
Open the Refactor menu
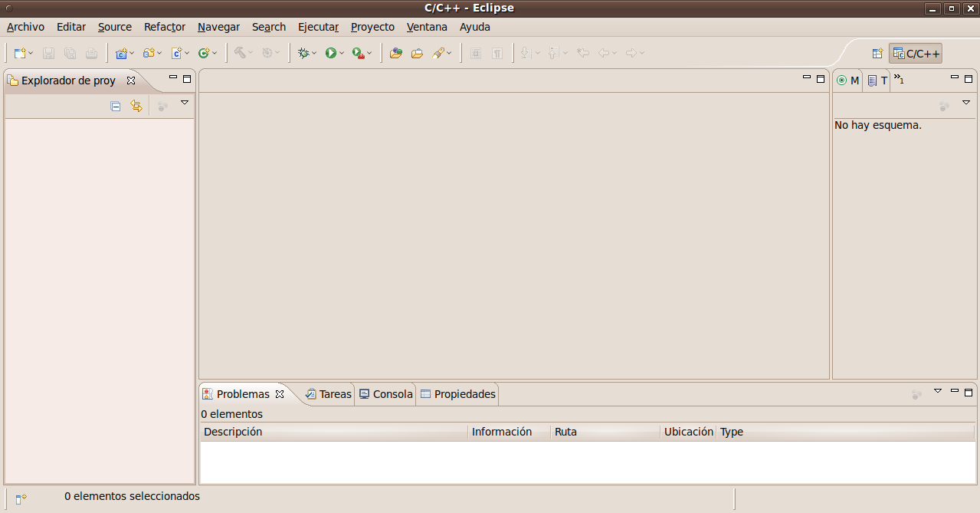pos(165,27)
